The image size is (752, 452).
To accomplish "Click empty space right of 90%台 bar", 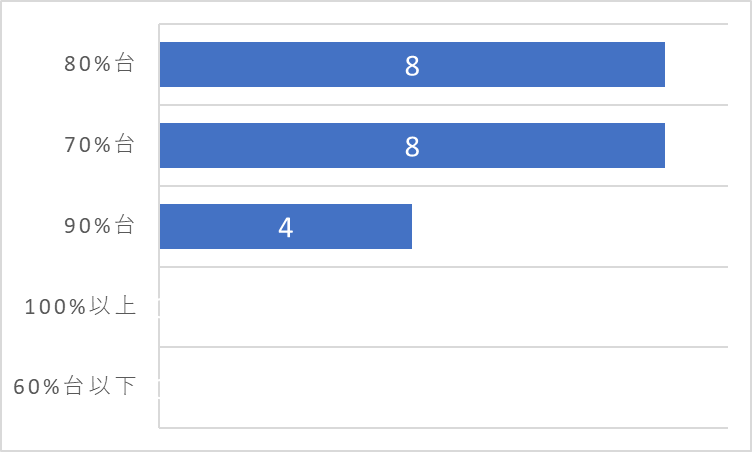I will point(570,226).
